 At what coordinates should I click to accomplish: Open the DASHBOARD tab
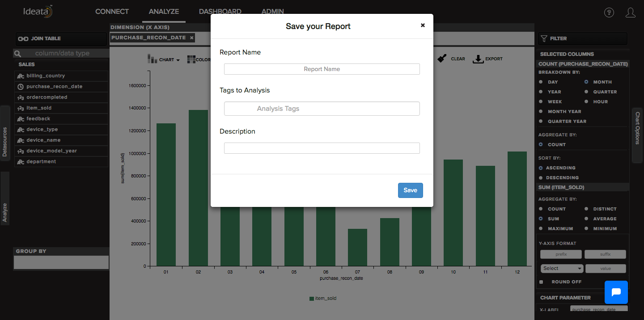tap(220, 12)
